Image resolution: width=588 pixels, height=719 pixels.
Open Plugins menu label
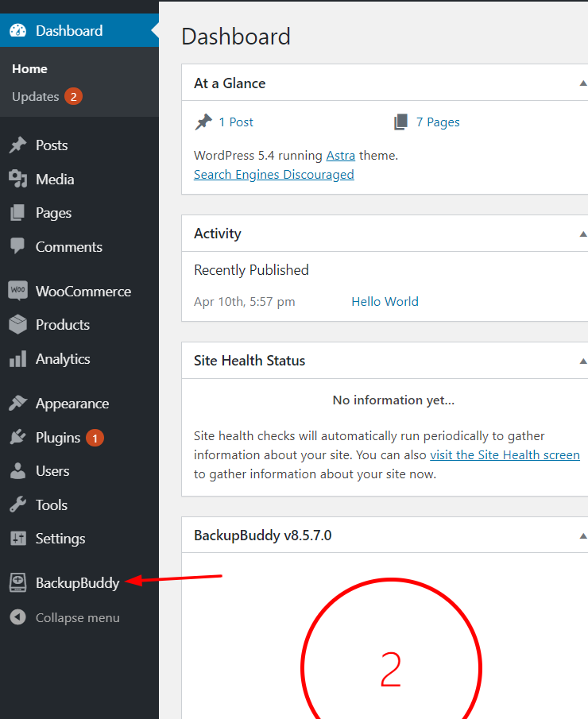click(x=58, y=438)
